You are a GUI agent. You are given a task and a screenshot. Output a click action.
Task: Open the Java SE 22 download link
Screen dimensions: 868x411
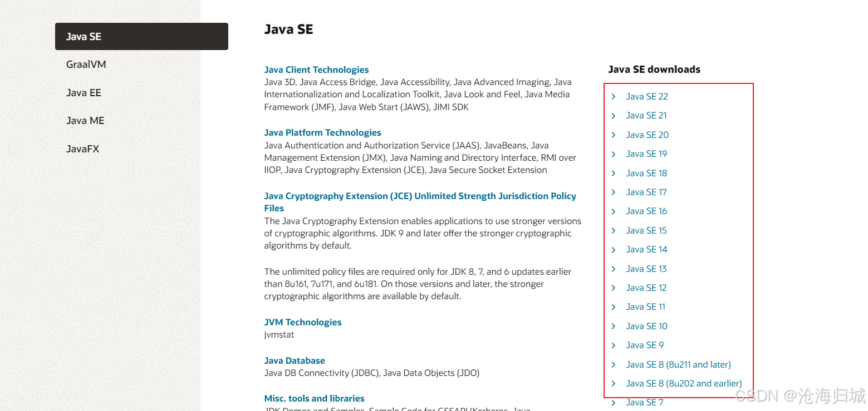[x=646, y=96]
